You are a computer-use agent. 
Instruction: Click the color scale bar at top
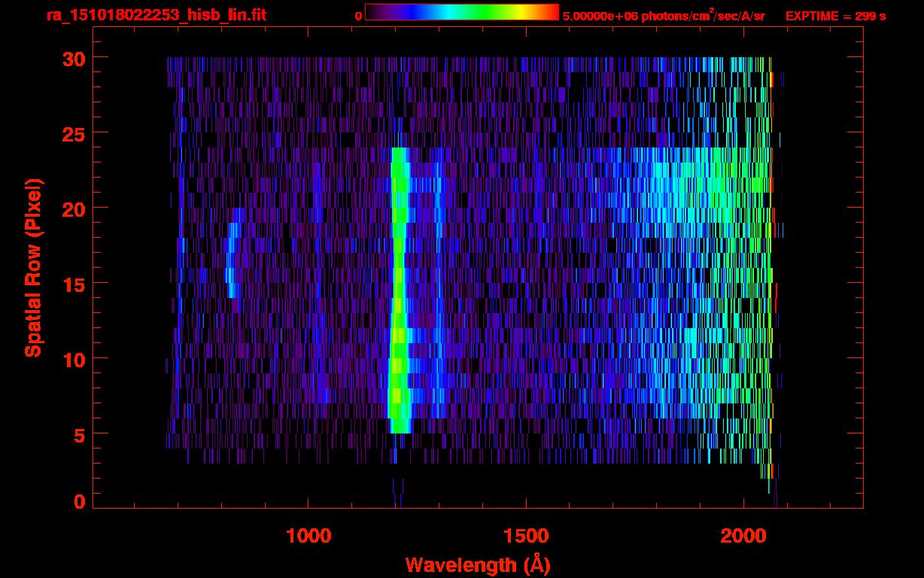tap(461, 13)
